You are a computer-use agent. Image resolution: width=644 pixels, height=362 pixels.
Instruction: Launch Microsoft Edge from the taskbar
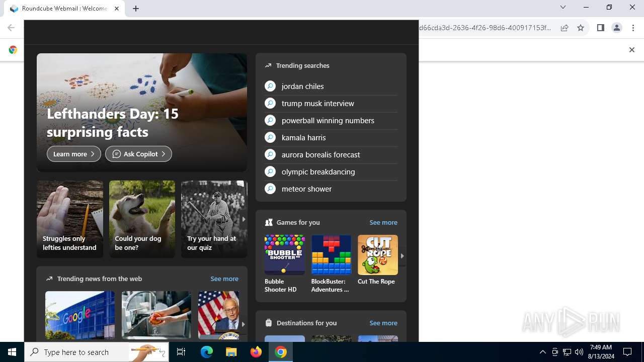pyautogui.click(x=207, y=352)
